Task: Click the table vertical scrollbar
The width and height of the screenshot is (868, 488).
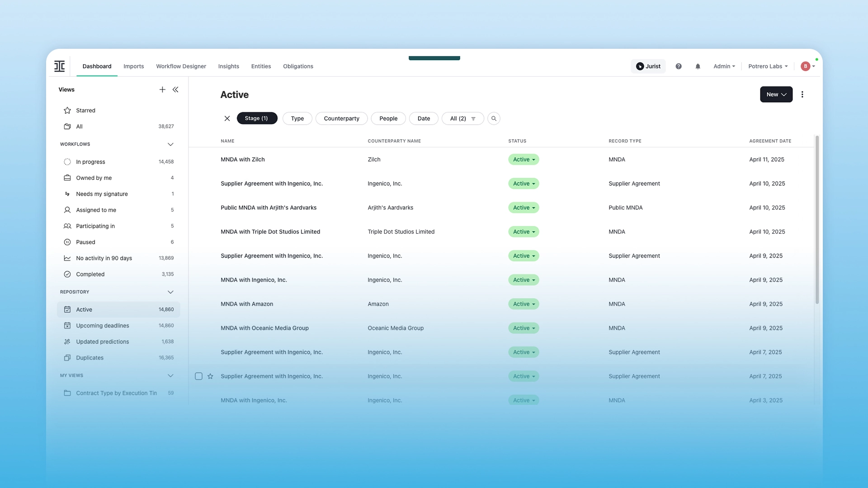Action: 817,220
